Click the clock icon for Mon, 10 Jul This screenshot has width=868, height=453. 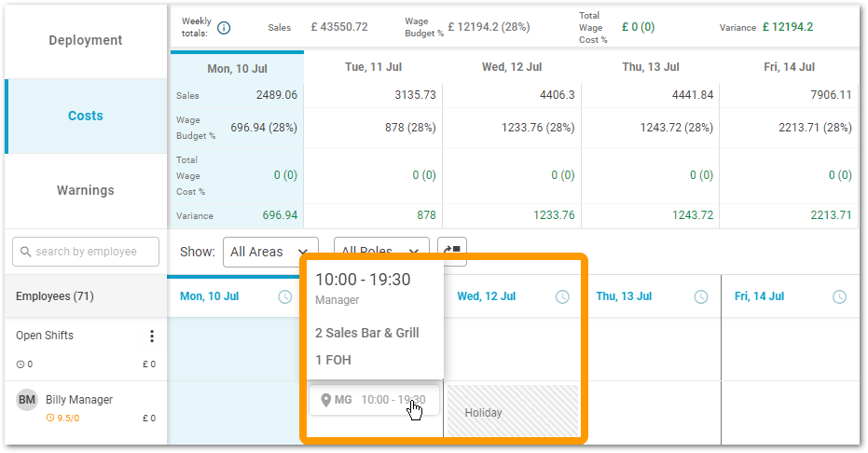coord(285,296)
